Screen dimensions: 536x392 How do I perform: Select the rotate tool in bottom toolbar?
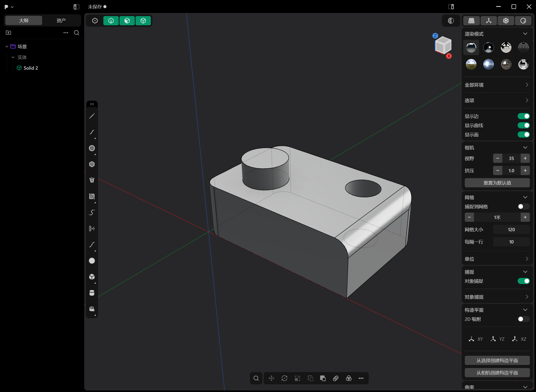coord(285,378)
